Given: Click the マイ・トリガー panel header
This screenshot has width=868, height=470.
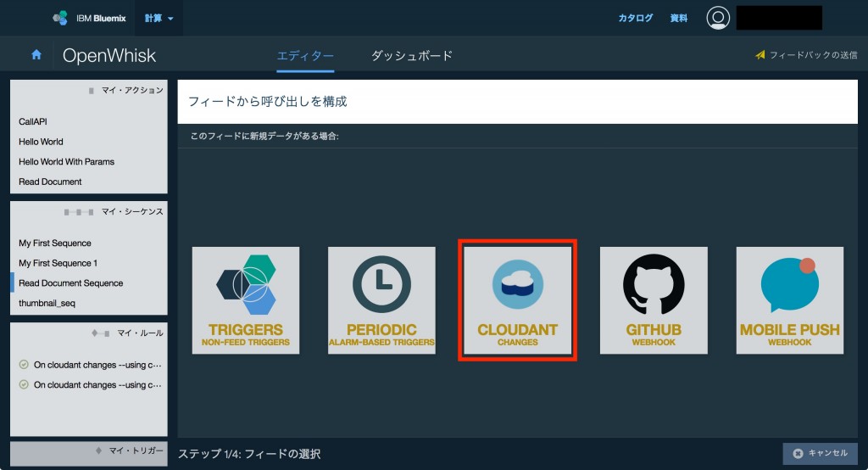Looking at the screenshot, I should pos(136,450).
